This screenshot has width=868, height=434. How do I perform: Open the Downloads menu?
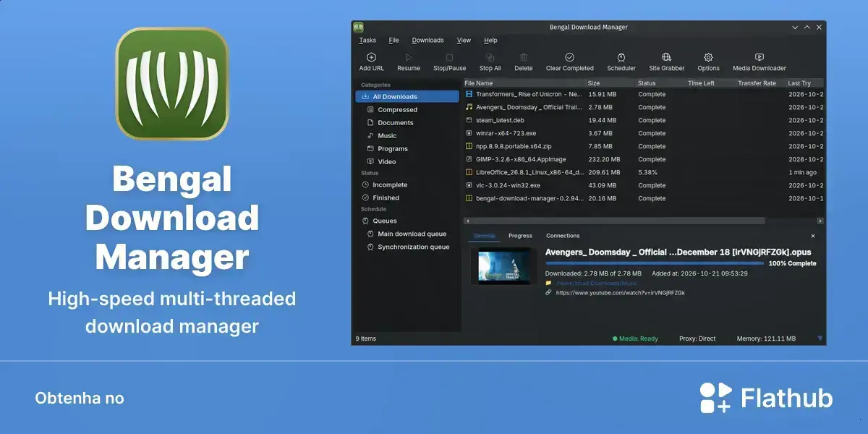[427, 40]
